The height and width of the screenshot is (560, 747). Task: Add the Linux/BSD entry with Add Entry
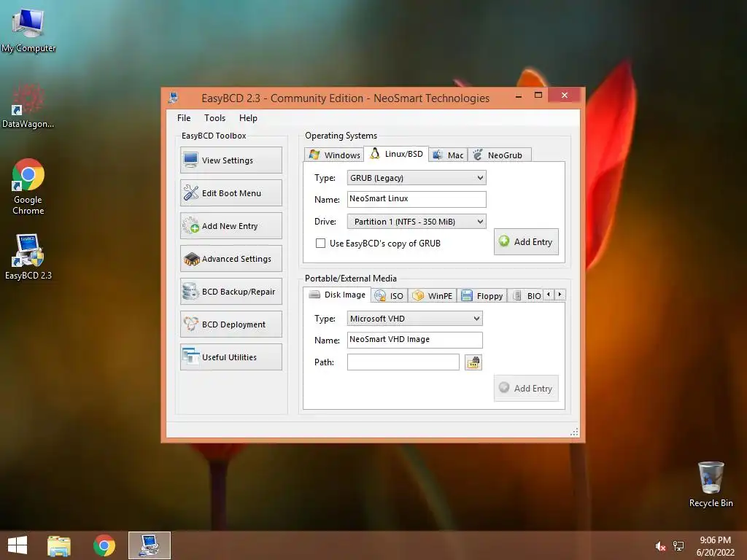(x=526, y=242)
